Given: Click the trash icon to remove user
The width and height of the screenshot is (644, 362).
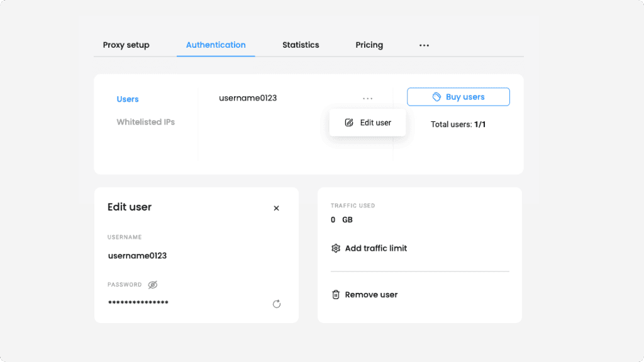Looking at the screenshot, I should click(336, 295).
